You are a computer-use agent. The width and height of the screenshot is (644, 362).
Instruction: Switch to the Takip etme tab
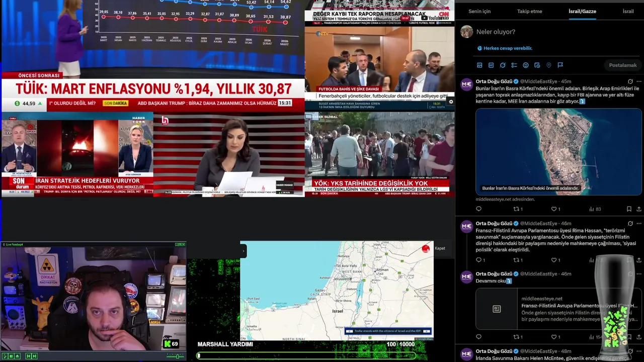[530, 11]
